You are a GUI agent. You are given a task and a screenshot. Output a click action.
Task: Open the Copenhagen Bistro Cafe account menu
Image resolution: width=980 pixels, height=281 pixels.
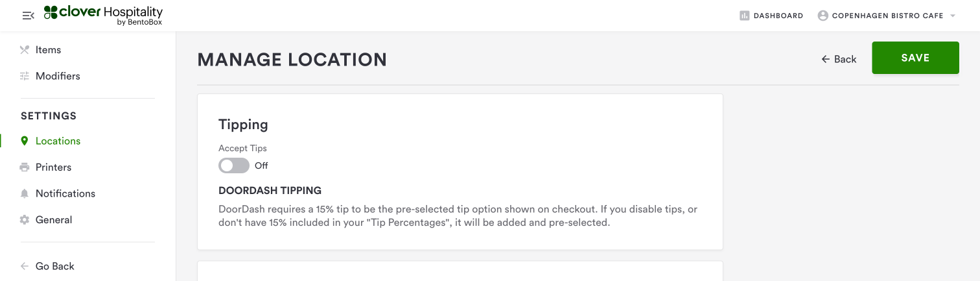pyautogui.click(x=887, y=16)
